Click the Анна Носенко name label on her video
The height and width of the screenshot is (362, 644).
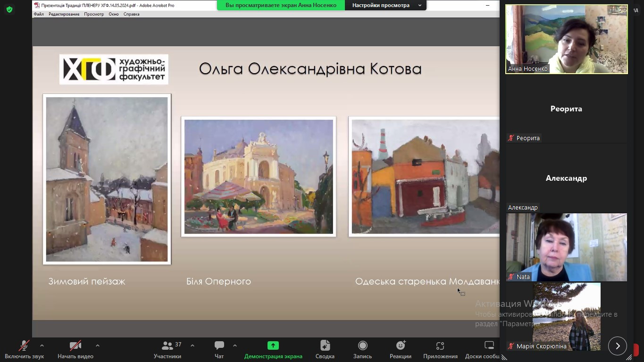pos(527,69)
